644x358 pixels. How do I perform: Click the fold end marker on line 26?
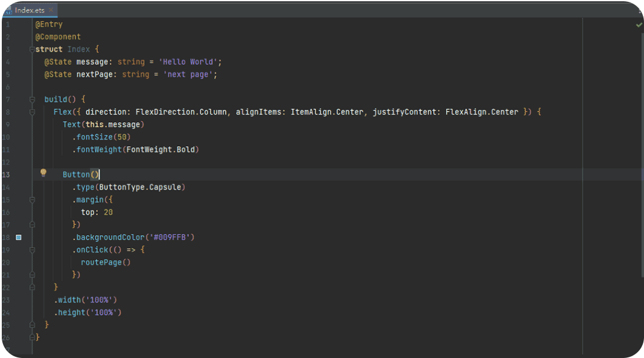pos(32,338)
